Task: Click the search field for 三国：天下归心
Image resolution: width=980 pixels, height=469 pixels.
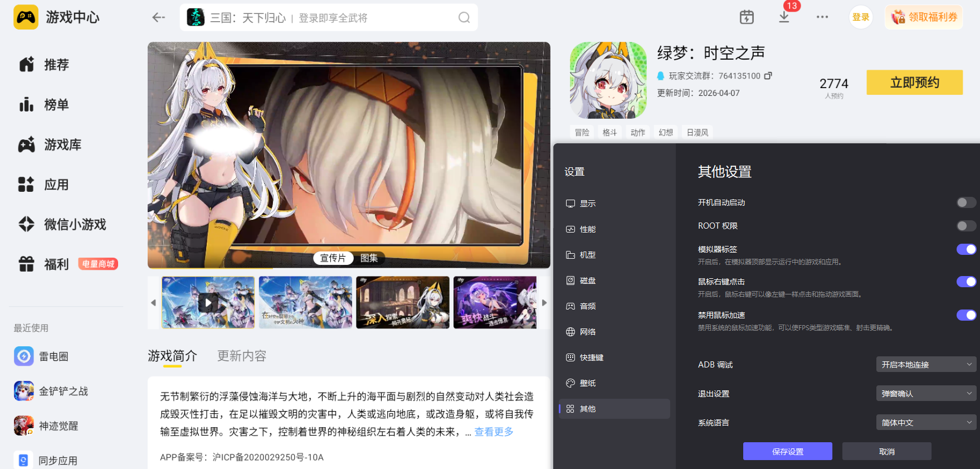Action: pyautogui.click(x=329, y=18)
